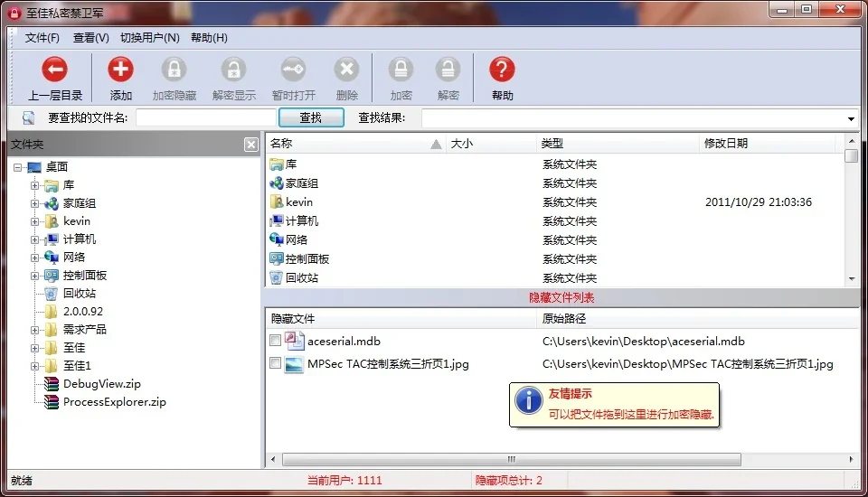Click path C:\Users\kevin\Desktop\aceserial.mdb
This screenshot has width=868, height=497.
(x=643, y=341)
